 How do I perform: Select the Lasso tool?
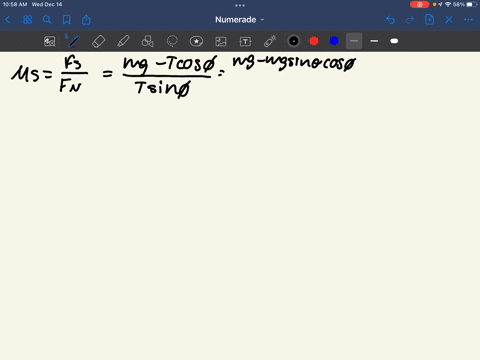(172, 41)
